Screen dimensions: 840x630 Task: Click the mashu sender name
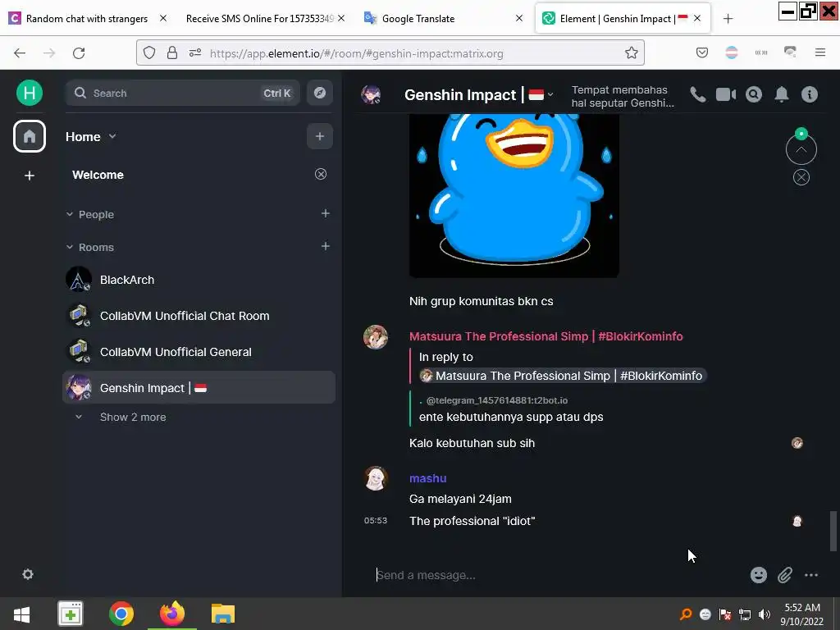(x=427, y=478)
